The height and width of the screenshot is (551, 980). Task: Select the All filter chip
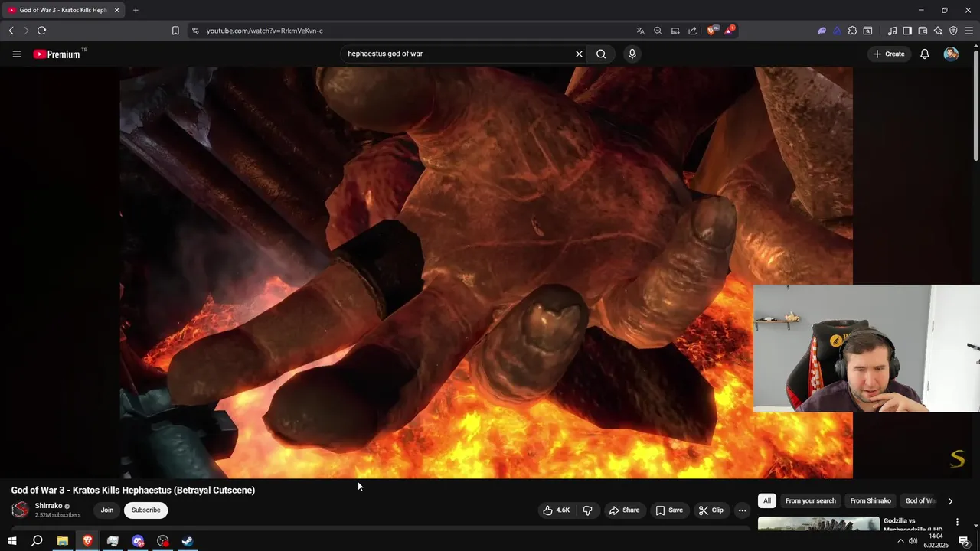coord(767,500)
